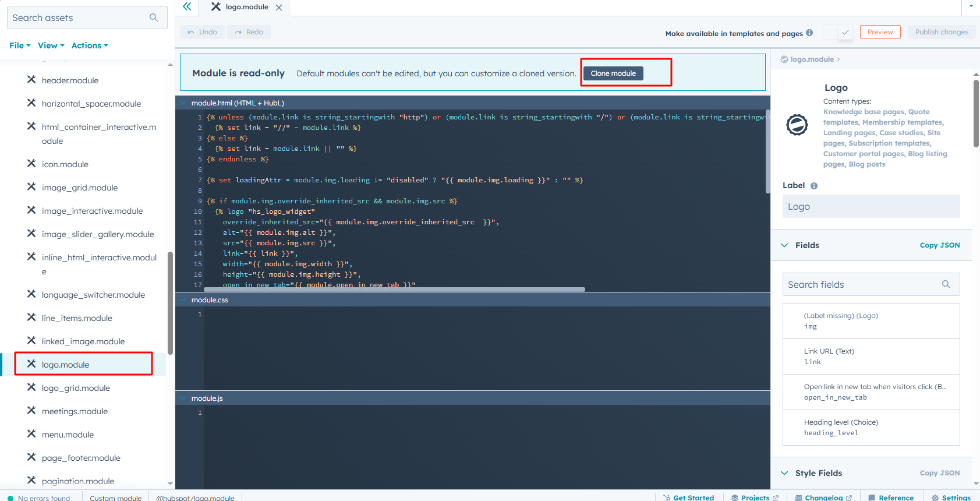Collapse the Style Fields section chevron
Screen dimensions: 980x501
click(784, 473)
